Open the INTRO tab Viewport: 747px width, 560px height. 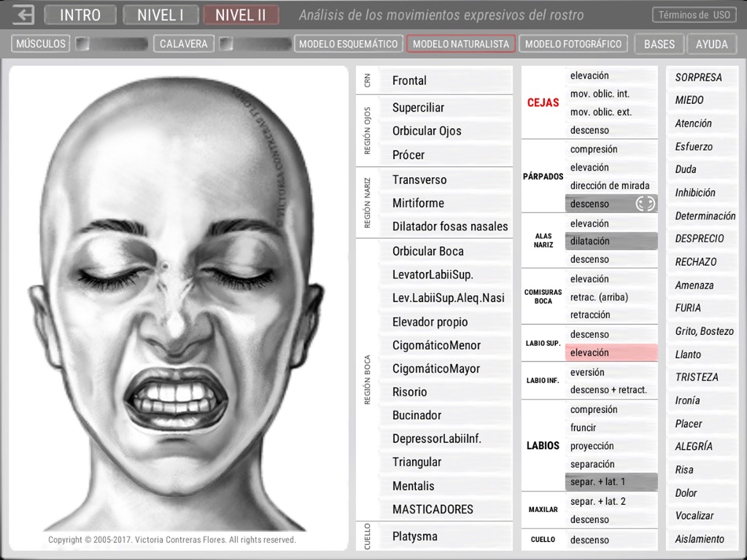tap(80, 15)
